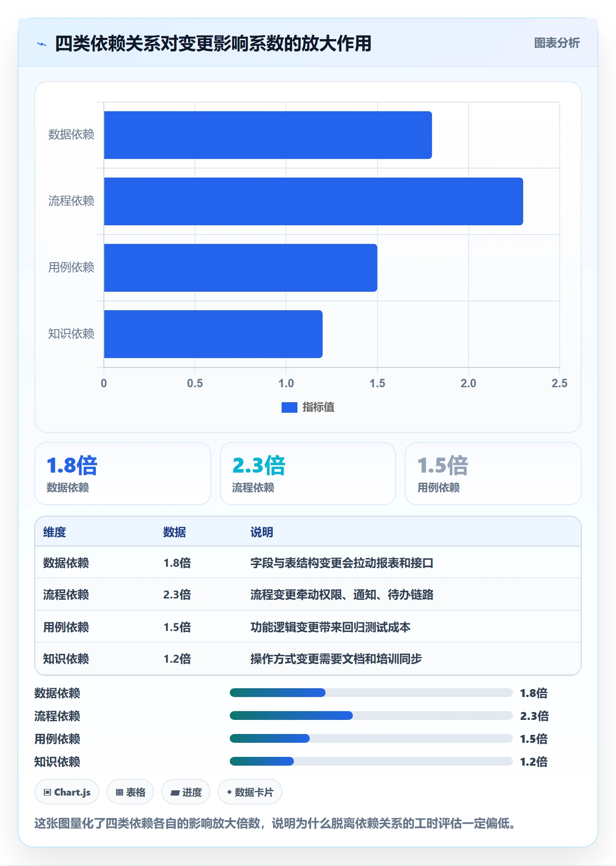Image resolution: width=616 pixels, height=866 pixels.
Task: Click the 2.5 tick on the chart axis
Action: [x=559, y=383]
